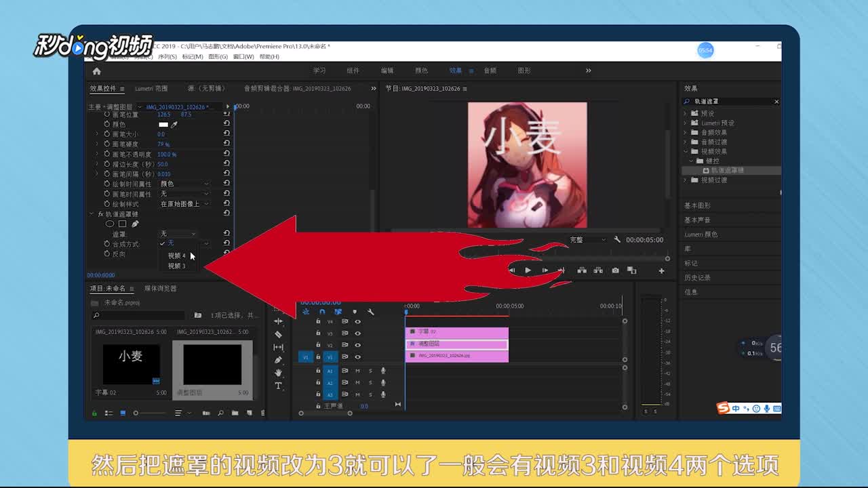Adjust the project thumbnail zoom slider
868x488 pixels.
151,413
